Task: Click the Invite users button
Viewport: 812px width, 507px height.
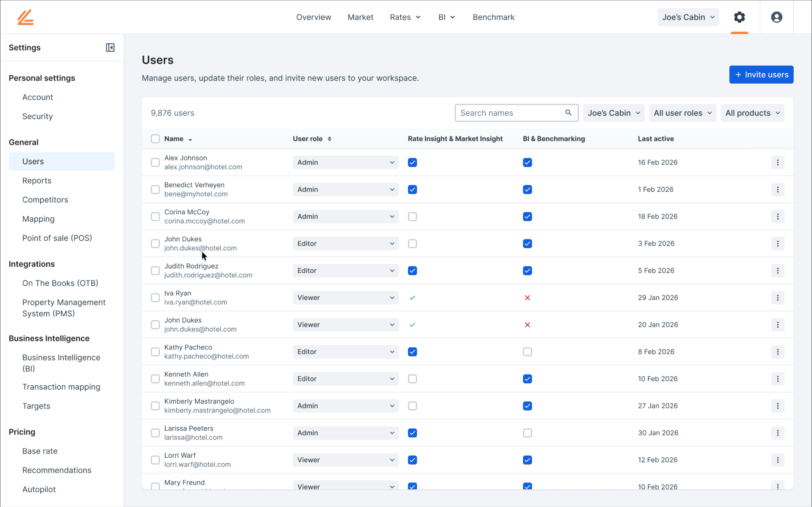Action: click(761, 74)
